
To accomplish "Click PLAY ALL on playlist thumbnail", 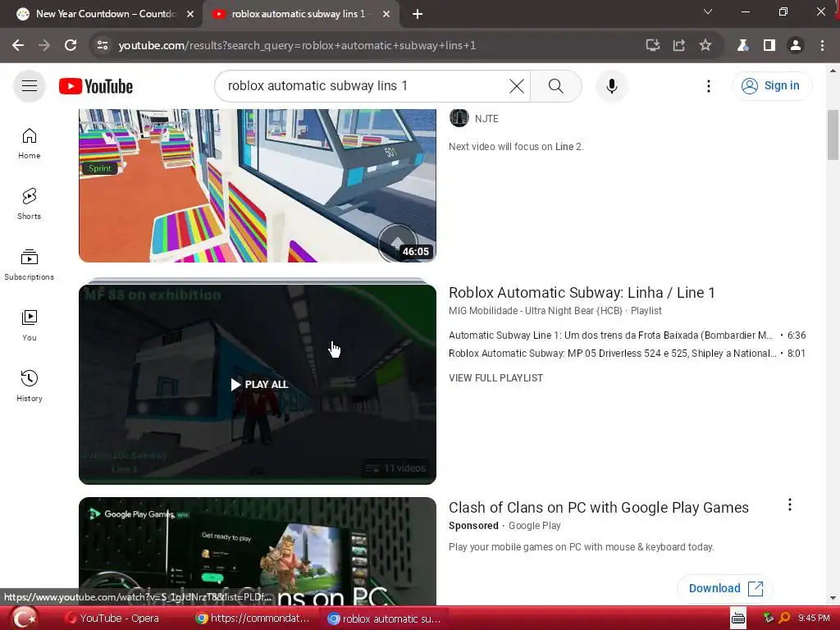I will (x=259, y=384).
